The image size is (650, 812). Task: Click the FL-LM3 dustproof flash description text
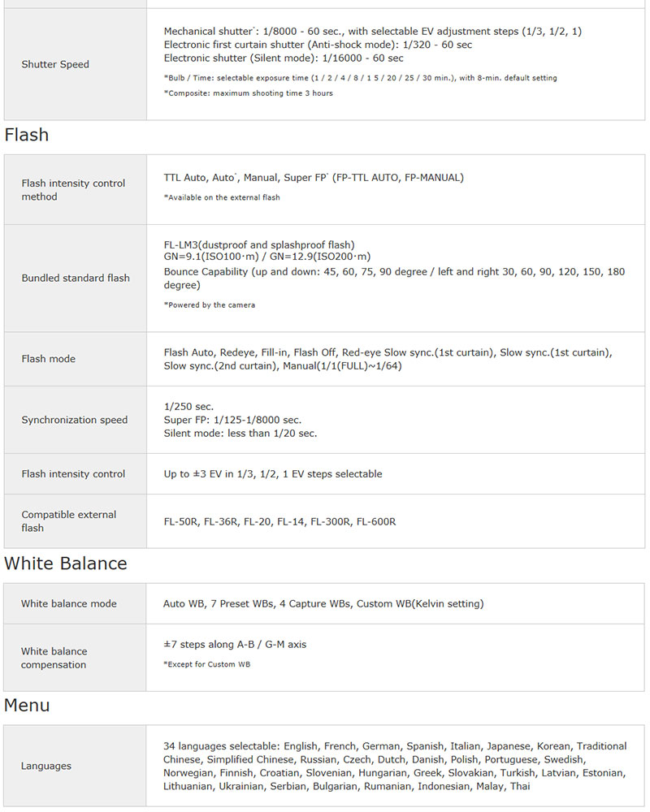point(259,244)
